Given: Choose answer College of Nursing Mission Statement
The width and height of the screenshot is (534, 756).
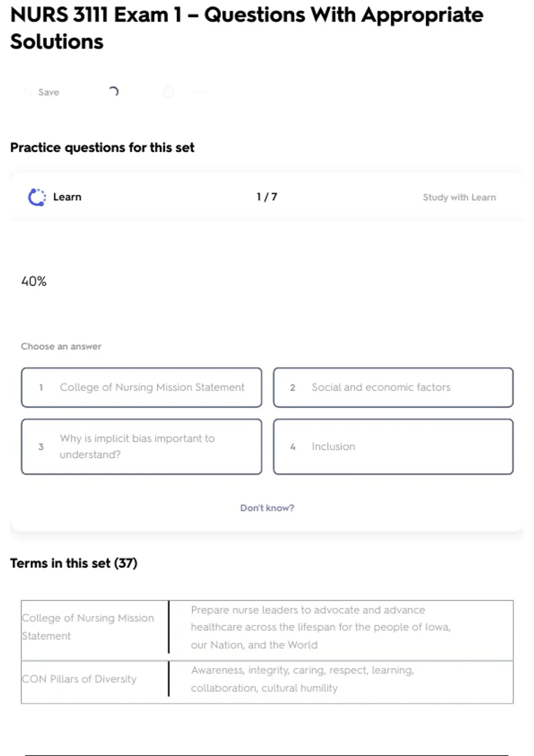Looking at the screenshot, I should click(x=142, y=387).
